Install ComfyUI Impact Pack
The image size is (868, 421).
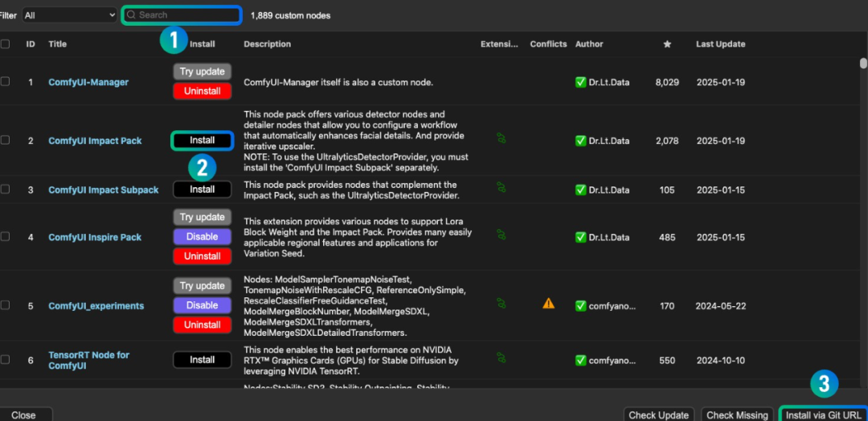[x=202, y=141]
